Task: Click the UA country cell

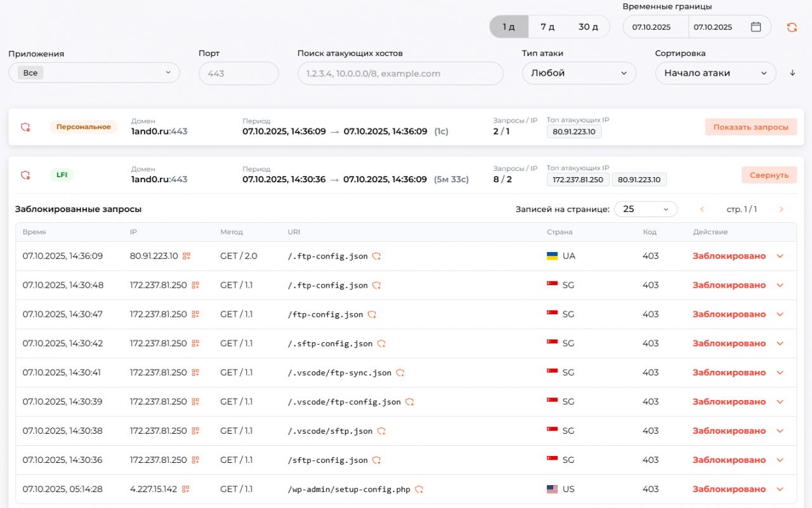Action: [x=561, y=256]
